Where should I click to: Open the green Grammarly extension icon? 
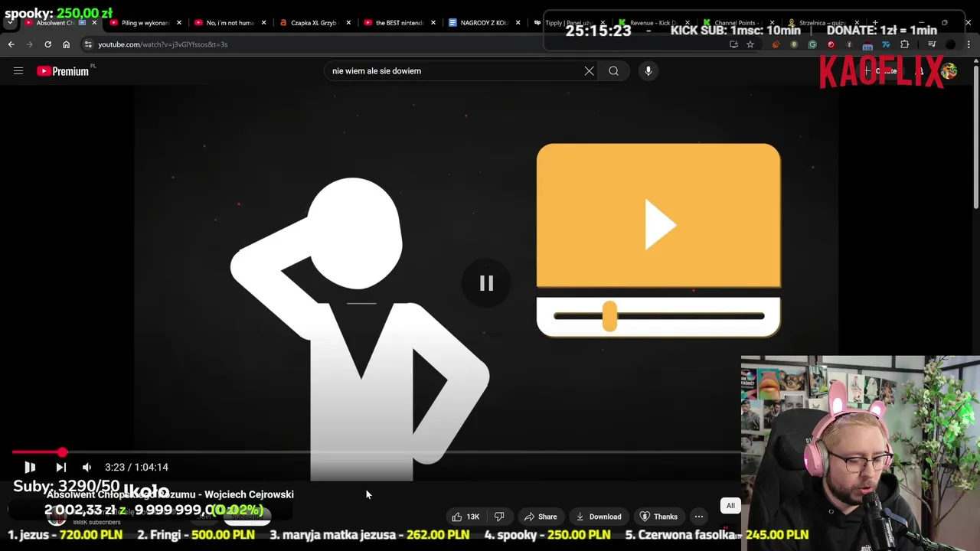[x=812, y=44]
